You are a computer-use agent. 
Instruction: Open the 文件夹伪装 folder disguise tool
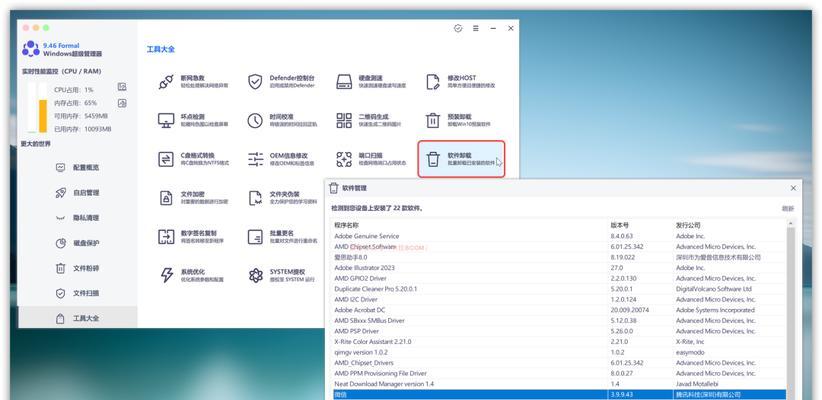(282, 198)
